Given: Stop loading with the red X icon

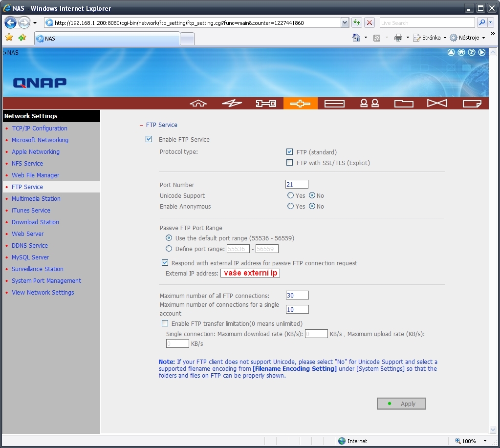Looking at the screenshot, I should tap(370, 22).
